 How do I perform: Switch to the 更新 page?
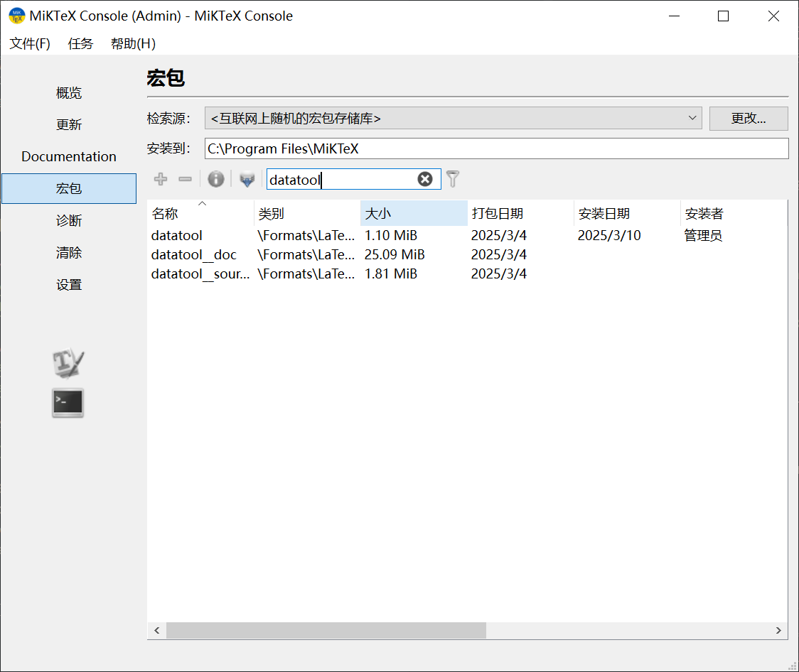coord(69,125)
